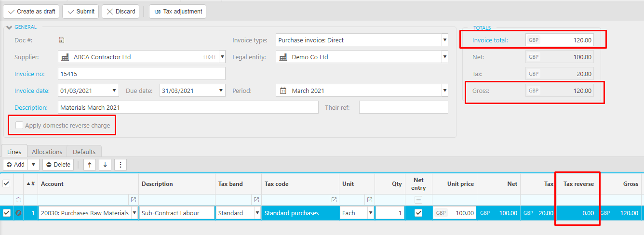
Task: Toggle the Net entry checkbox in row 1
Action: [418, 213]
